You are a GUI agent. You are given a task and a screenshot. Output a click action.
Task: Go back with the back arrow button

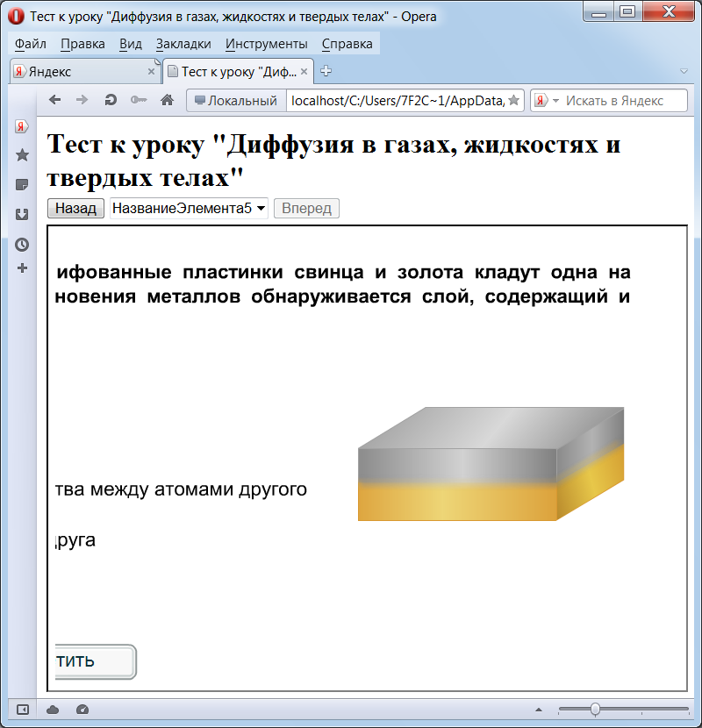(54, 100)
